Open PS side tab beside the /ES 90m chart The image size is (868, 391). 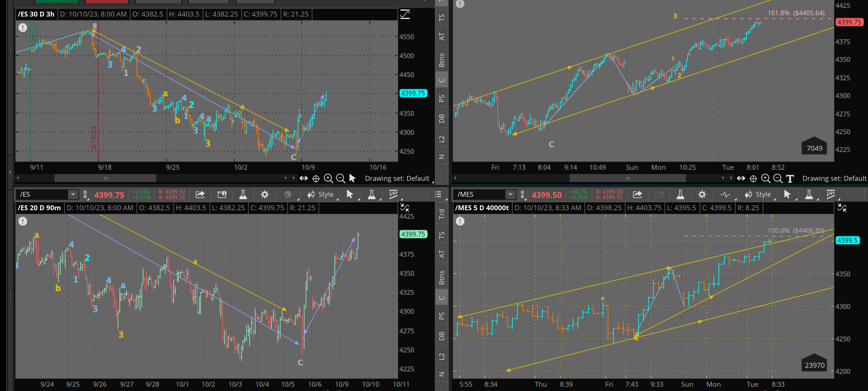[x=442, y=316]
